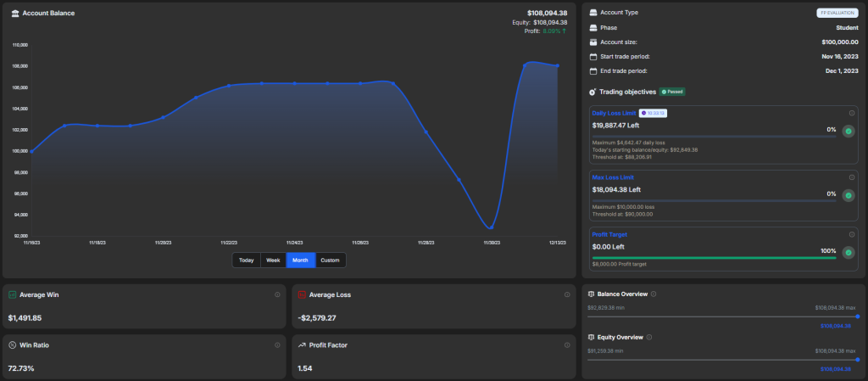Select the Month chart range
Viewport: 868px width, 381px height.
(x=300, y=261)
